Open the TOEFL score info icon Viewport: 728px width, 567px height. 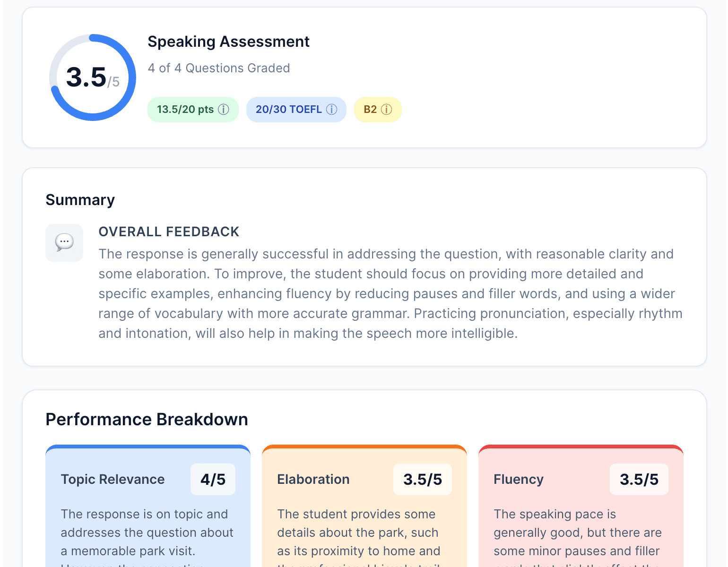[x=331, y=109]
